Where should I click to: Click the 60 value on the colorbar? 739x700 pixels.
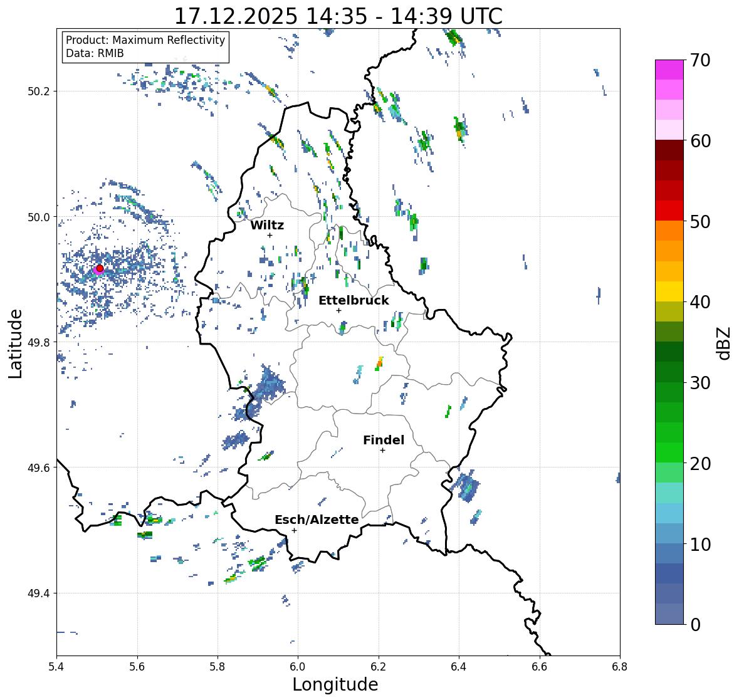(x=700, y=141)
